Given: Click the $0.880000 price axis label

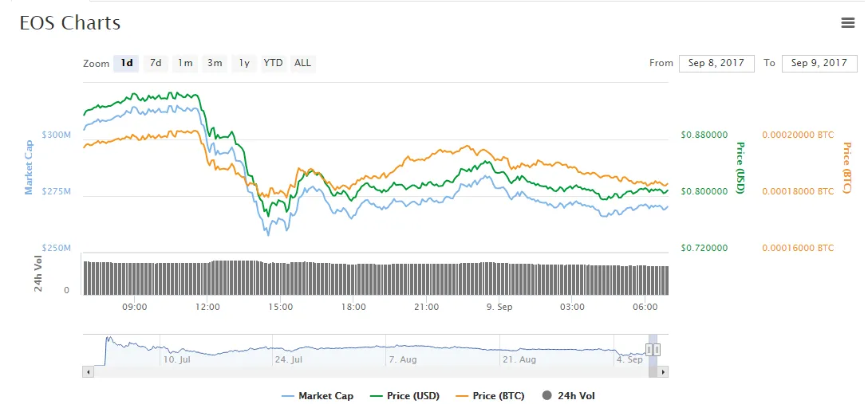Looking at the screenshot, I should pyautogui.click(x=704, y=135).
